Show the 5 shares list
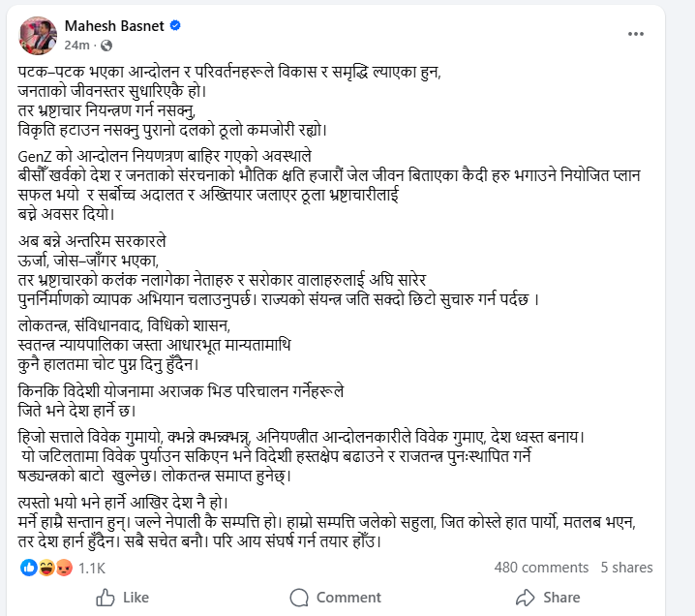The width and height of the screenshot is (695, 616). [x=626, y=568]
